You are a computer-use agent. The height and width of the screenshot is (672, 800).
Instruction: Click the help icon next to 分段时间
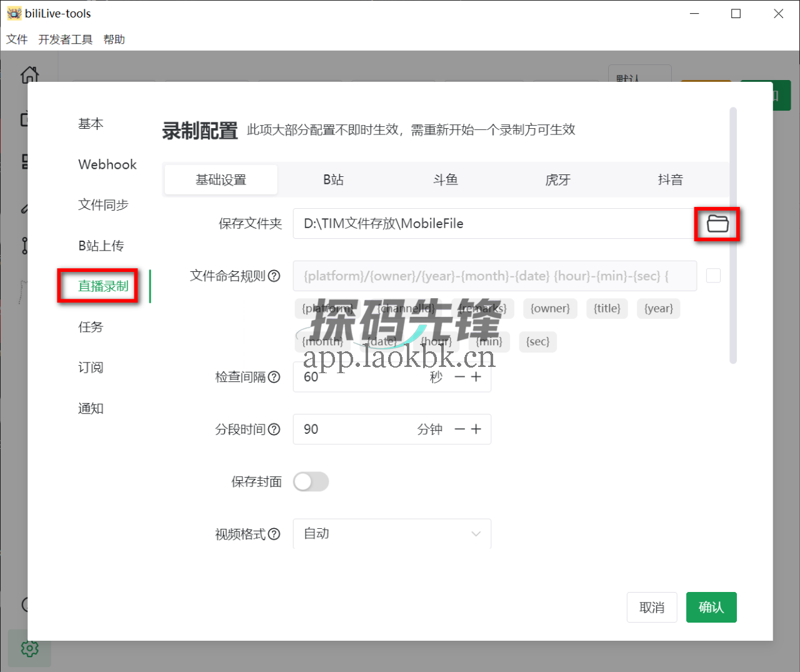pyautogui.click(x=274, y=429)
